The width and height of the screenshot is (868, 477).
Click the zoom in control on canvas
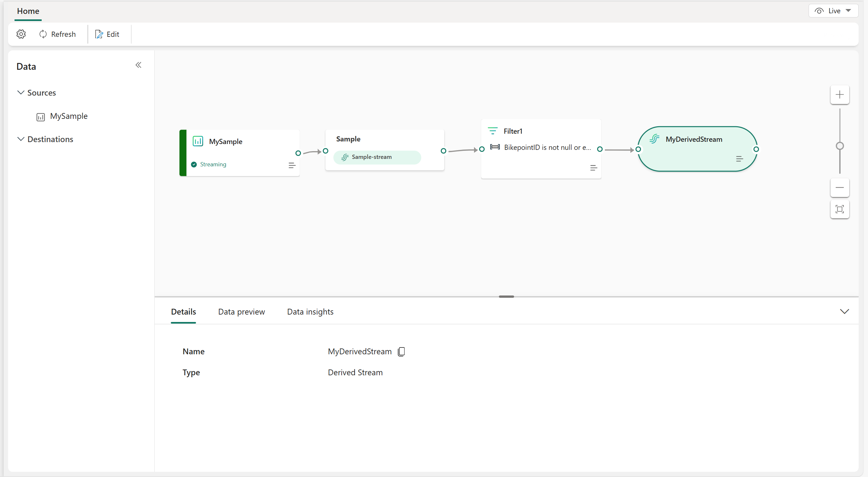click(840, 94)
